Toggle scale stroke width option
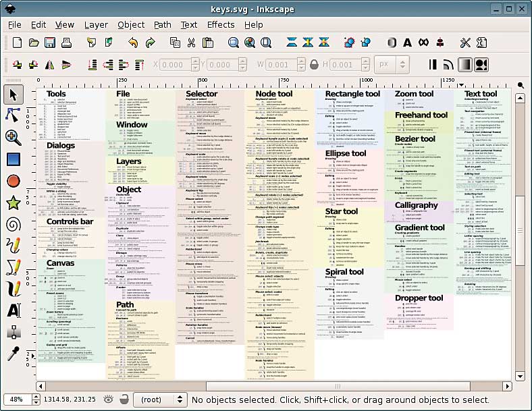The width and height of the screenshot is (532, 411). point(433,64)
